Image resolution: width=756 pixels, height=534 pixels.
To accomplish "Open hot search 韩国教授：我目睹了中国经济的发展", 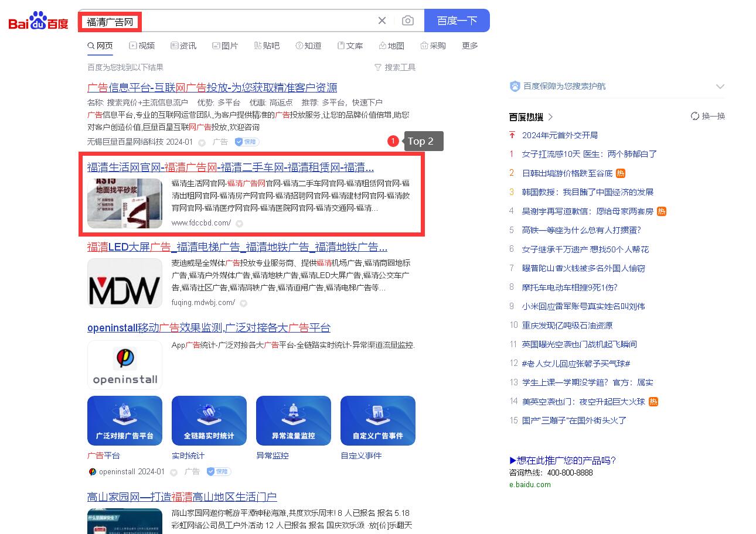I will [588, 192].
